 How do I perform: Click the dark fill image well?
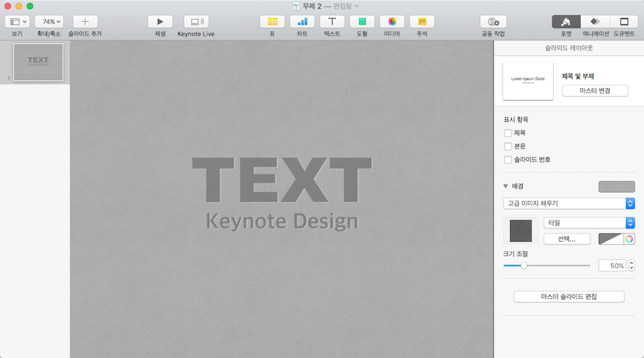[520, 231]
